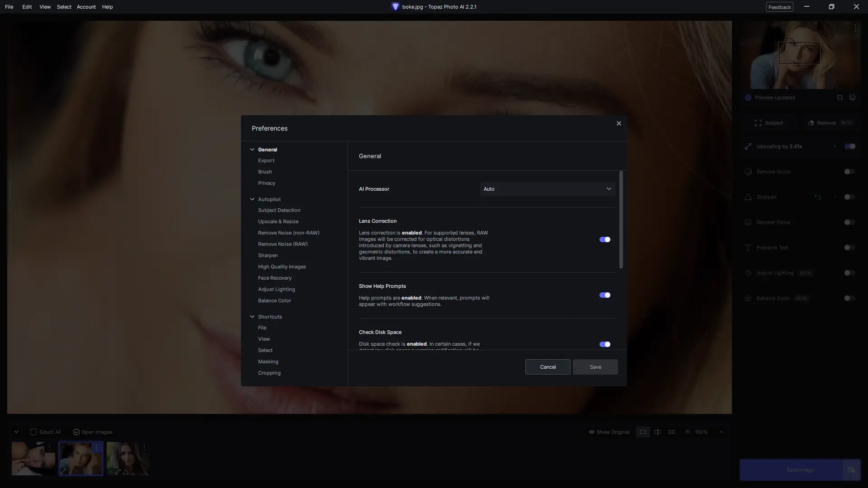Click the crop icon beside Preview Updated
868x488 pixels.
tap(840, 98)
